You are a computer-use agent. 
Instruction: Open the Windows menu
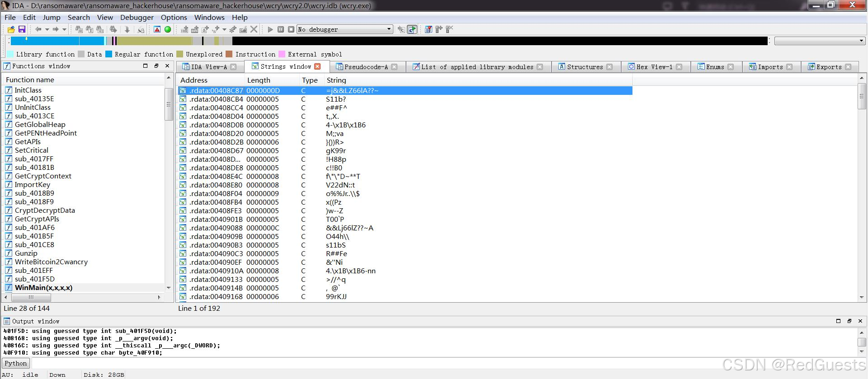pyautogui.click(x=209, y=17)
